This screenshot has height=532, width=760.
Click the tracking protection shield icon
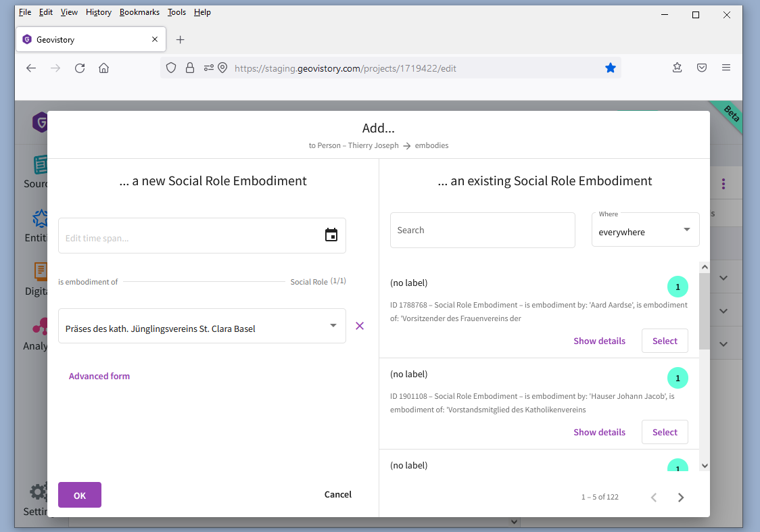pyautogui.click(x=171, y=68)
